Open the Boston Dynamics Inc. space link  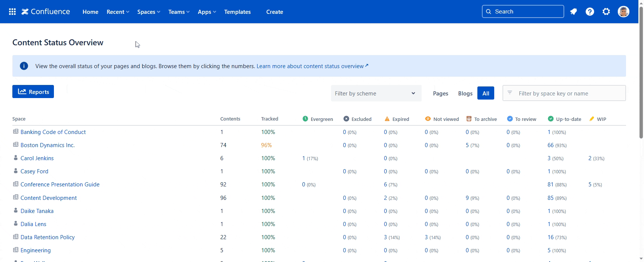point(48,145)
